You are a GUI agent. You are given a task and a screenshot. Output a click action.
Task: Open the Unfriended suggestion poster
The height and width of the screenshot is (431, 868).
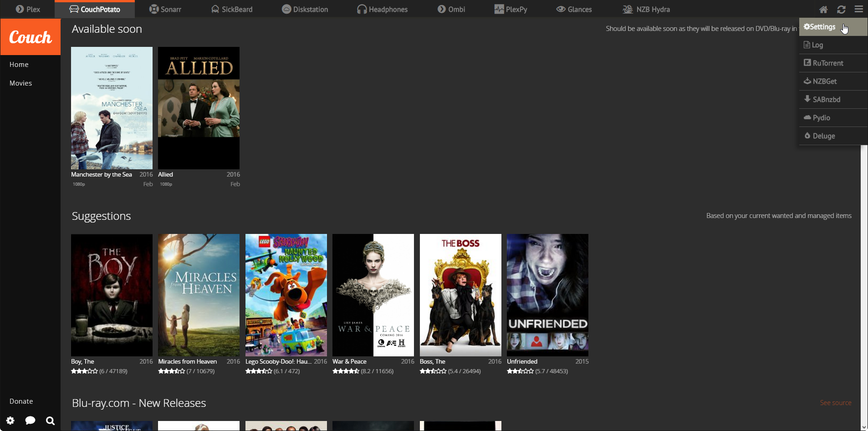pyautogui.click(x=547, y=295)
